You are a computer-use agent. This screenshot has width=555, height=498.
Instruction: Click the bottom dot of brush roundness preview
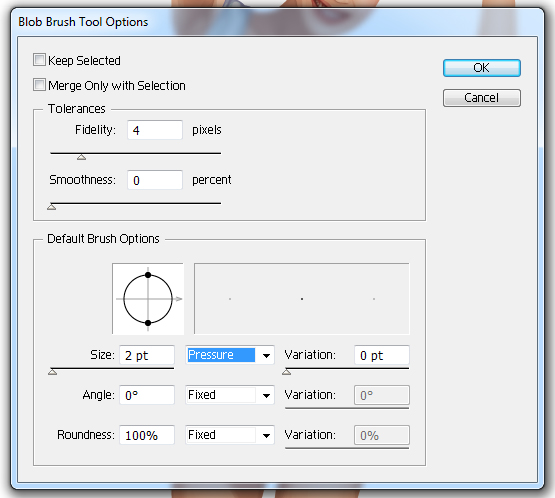(148, 323)
